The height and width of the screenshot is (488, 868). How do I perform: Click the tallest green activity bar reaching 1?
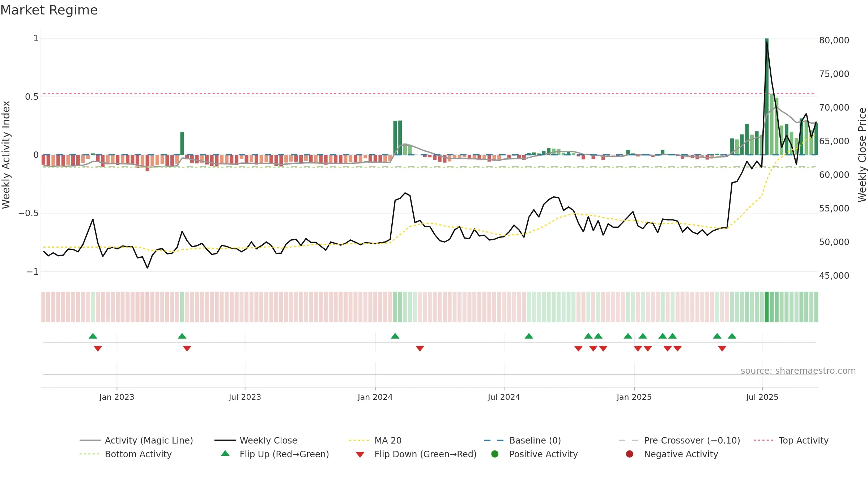pyautogui.click(x=767, y=97)
